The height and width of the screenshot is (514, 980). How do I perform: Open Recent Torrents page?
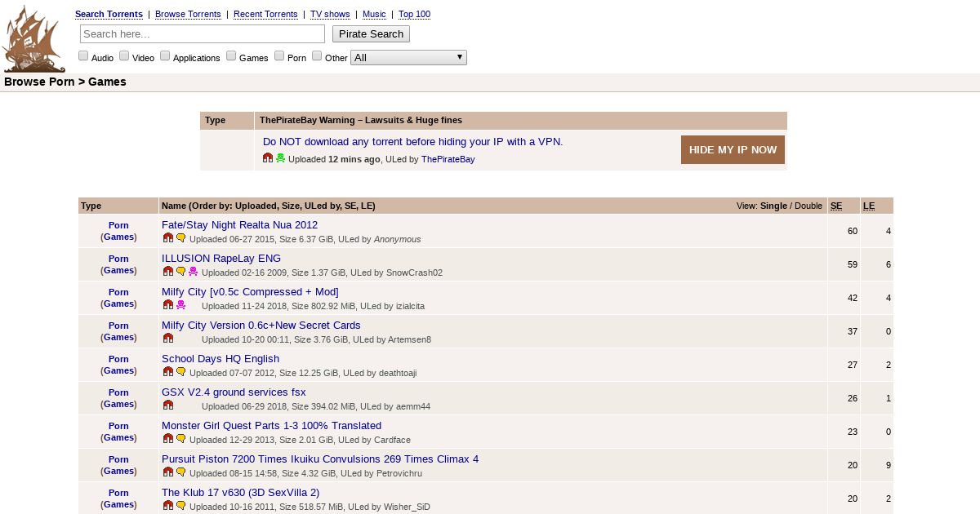[x=265, y=14]
